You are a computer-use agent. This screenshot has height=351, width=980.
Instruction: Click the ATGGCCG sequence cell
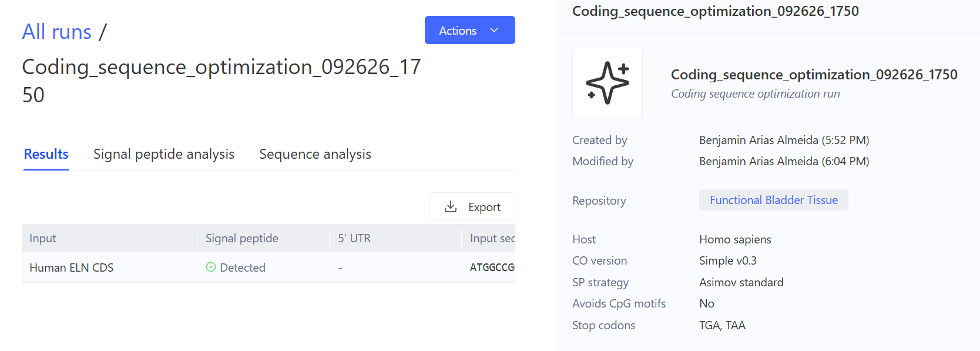tap(492, 268)
